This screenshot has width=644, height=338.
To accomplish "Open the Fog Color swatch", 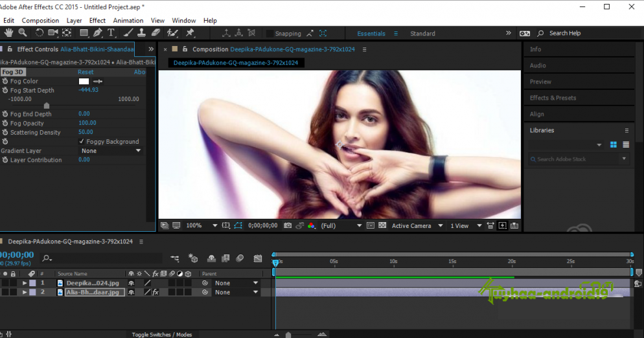I will click(x=84, y=82).
